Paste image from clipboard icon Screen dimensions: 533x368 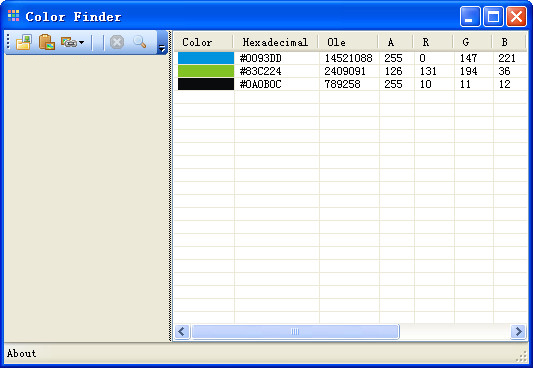[47, 42]
